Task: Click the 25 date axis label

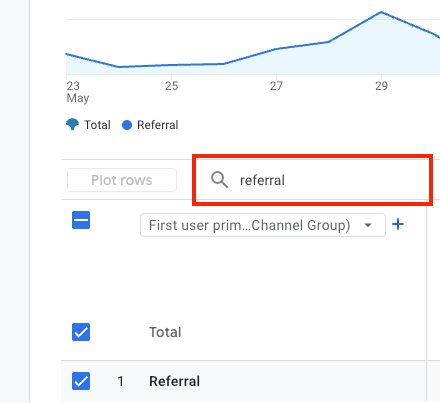Action: (171, 86)
